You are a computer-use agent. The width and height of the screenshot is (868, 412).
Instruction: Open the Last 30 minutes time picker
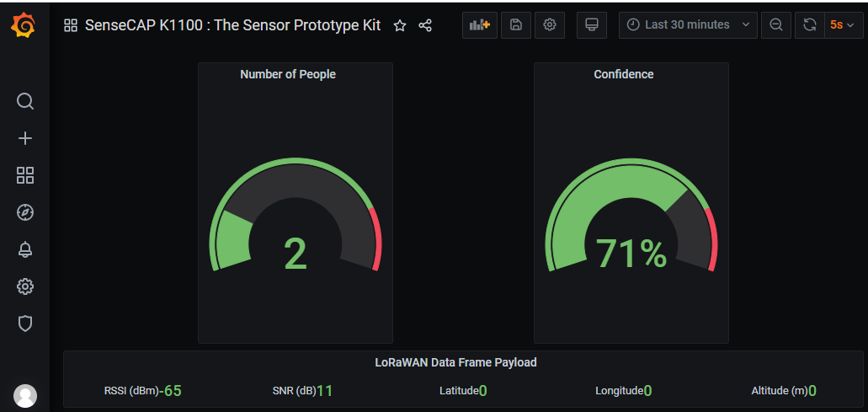click(x=688, y=25)
